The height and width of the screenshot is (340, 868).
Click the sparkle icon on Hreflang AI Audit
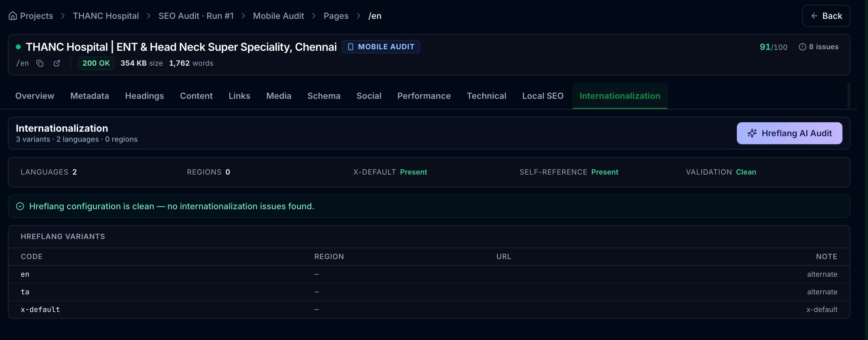tap(752, 134)
